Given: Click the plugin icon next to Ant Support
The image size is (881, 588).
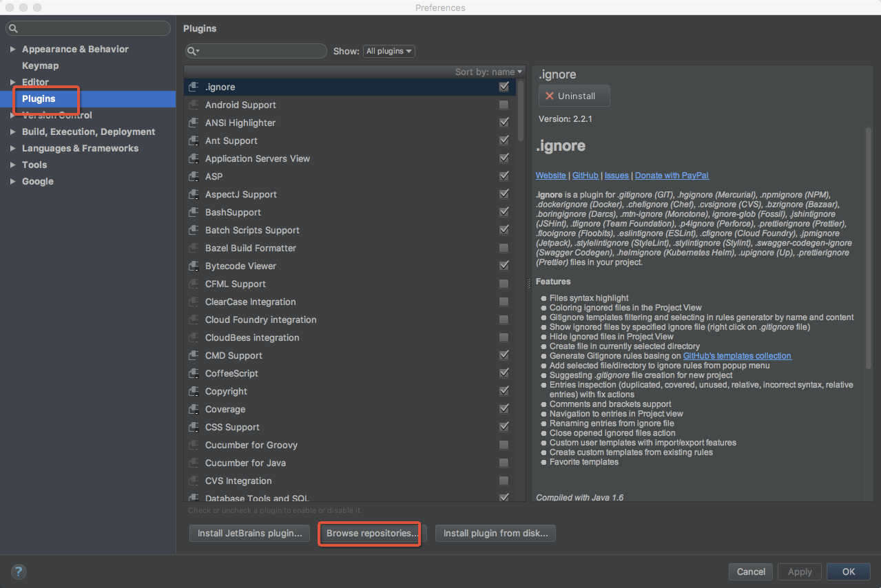Looking at the screenshot, I should pyautogui.click(x=194, y=140).
